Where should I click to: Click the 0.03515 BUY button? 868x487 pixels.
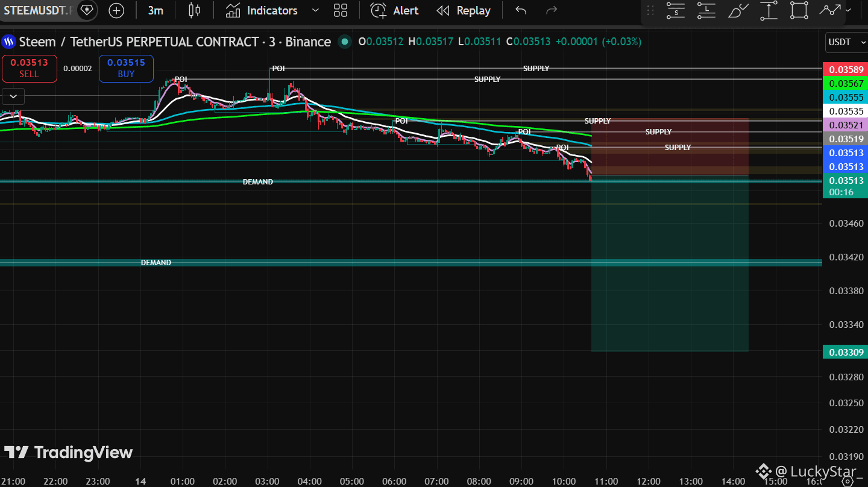coord(126,68)
